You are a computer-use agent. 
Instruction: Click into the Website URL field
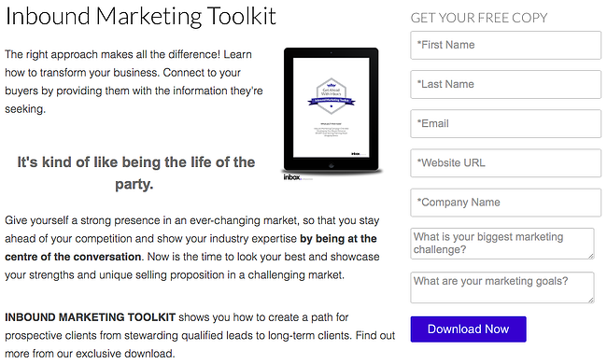point(505,163)
